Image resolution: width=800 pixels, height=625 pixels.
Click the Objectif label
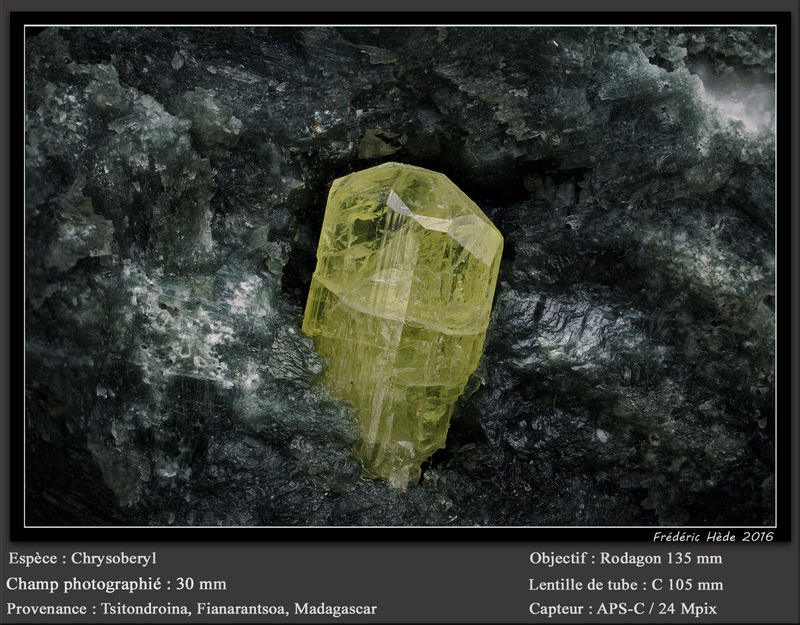click(558, 558)
